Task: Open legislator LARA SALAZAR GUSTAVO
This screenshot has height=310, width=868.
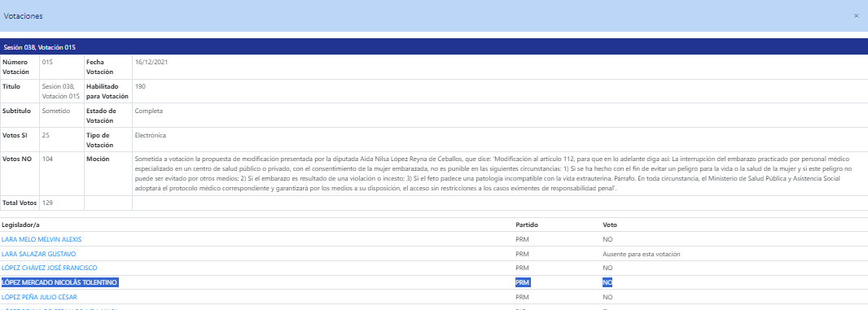Action: (x=39, y=254)
